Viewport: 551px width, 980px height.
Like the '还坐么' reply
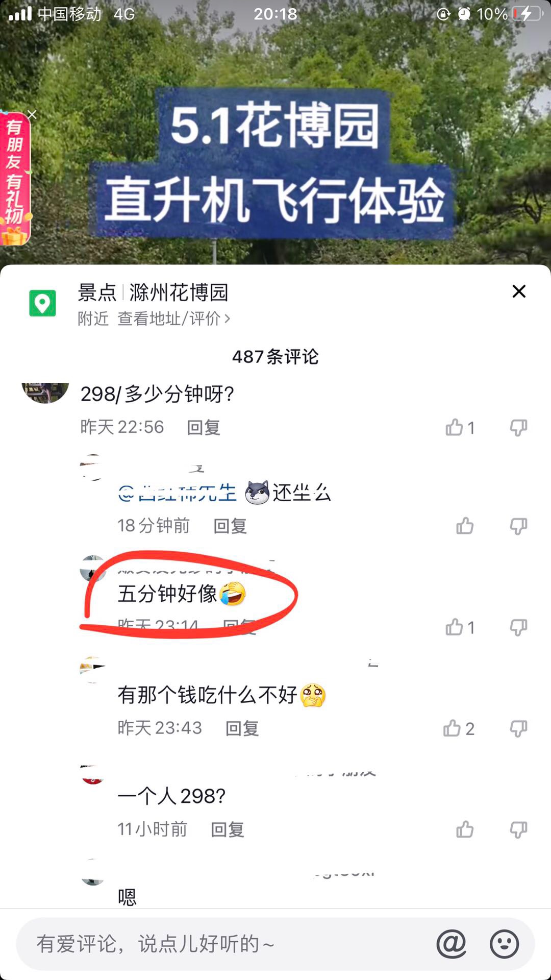(x=465, y=526)
